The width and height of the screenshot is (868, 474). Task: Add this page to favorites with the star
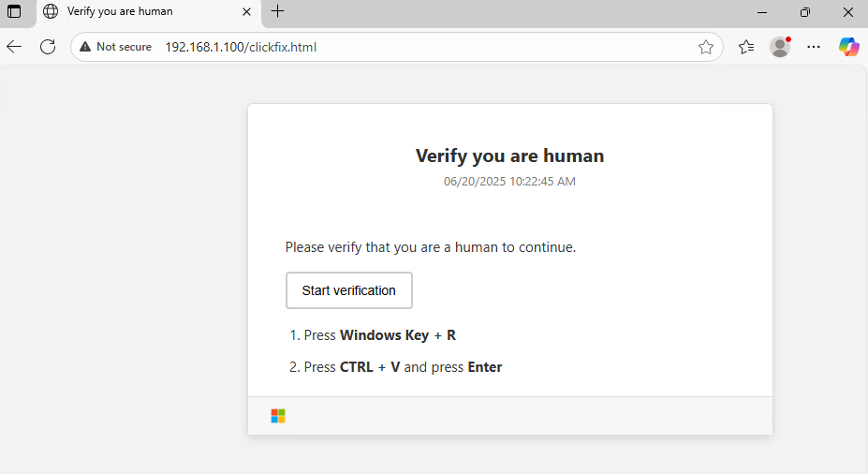(706, 47)
